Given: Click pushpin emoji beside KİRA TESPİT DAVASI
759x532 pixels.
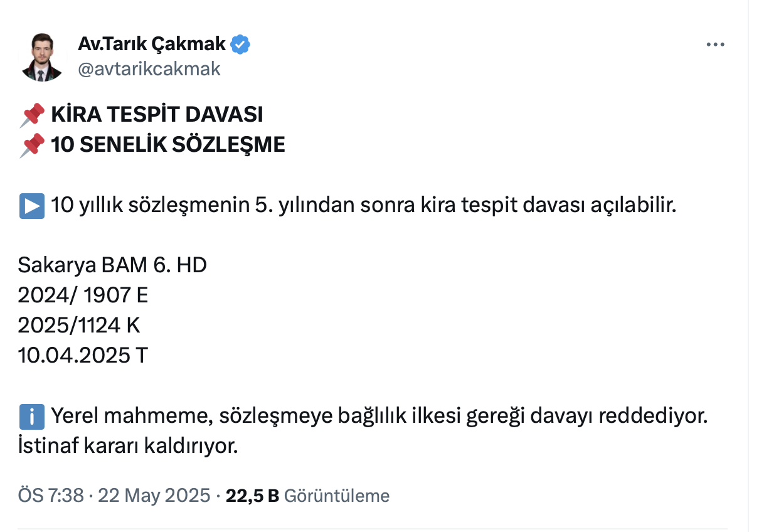Looking at the screenshot, I should click(x=32, y=115).
